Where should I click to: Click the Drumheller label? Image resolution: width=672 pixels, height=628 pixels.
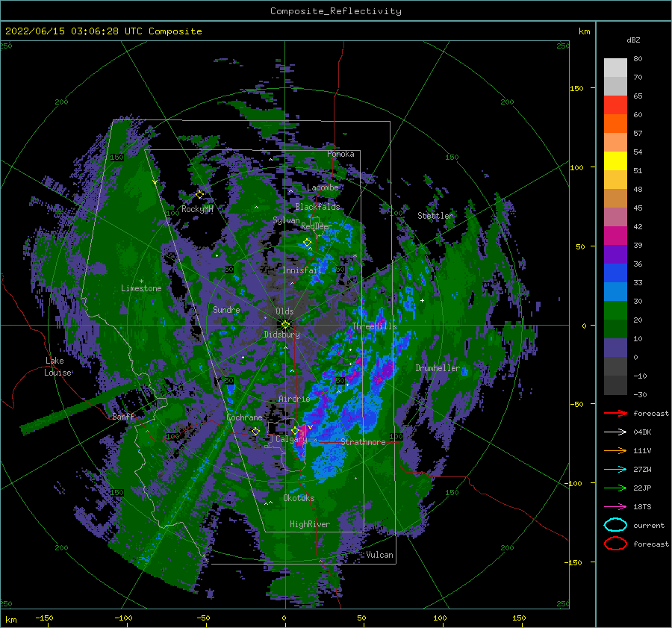click(438, 368)
